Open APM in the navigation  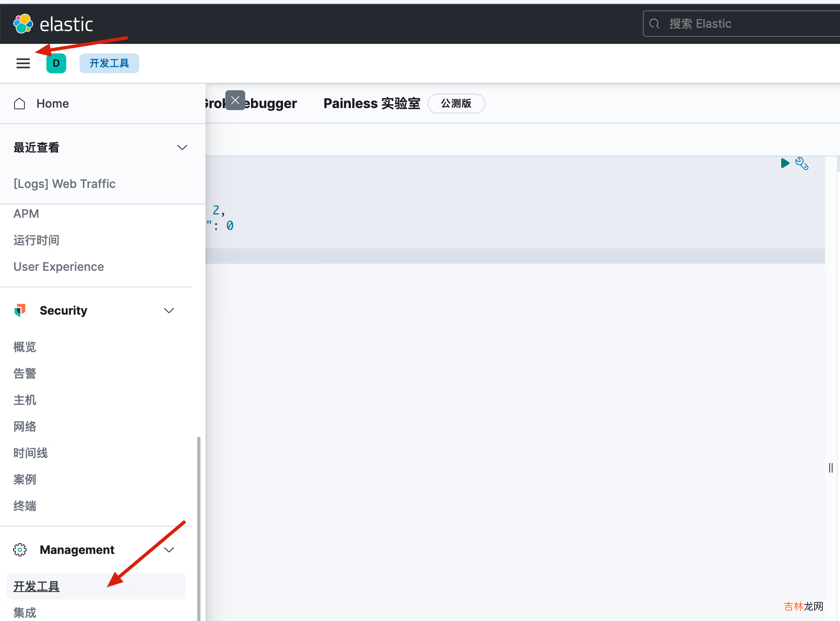[x=26, y=214]
